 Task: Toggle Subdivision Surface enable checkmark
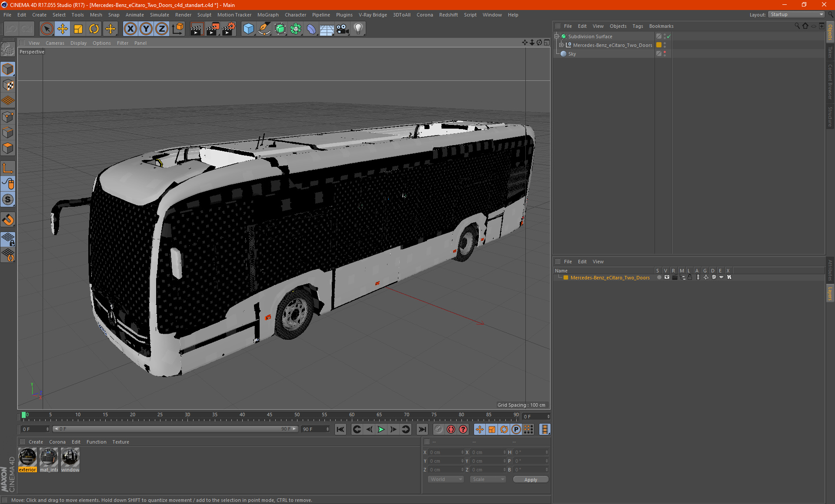pyautogui.click(x=668, y=36)
